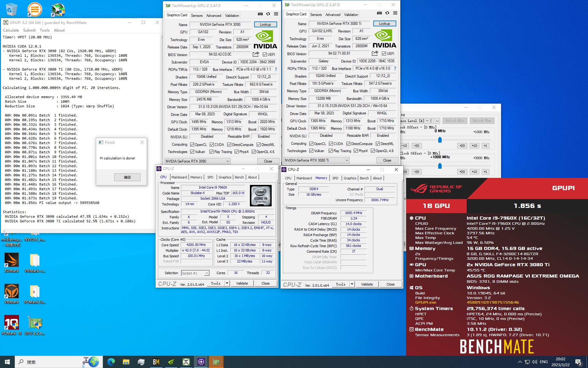Open Microsoft Edge from the taskbar
The image size is (588, 368).
click(111, 362)
